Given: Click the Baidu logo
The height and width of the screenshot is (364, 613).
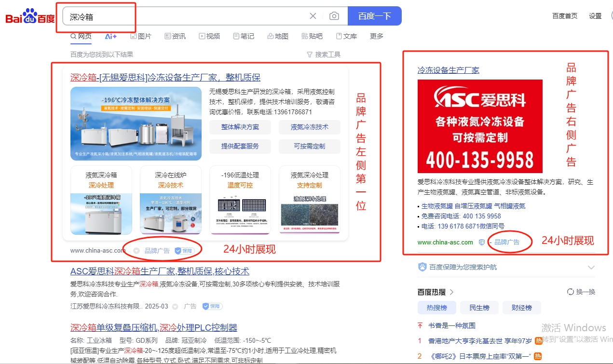Looking at the screenshot, I should (x=30, y=16).
